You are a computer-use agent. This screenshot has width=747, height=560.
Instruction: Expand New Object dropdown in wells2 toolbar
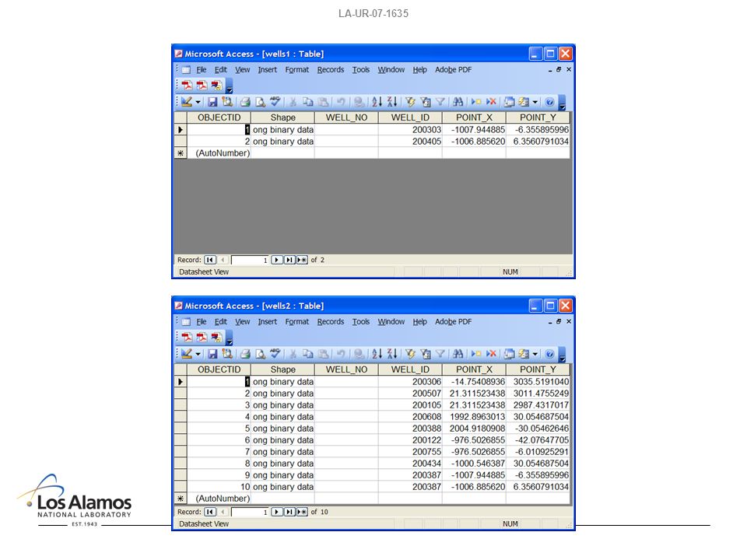click(x=535, y=354)
